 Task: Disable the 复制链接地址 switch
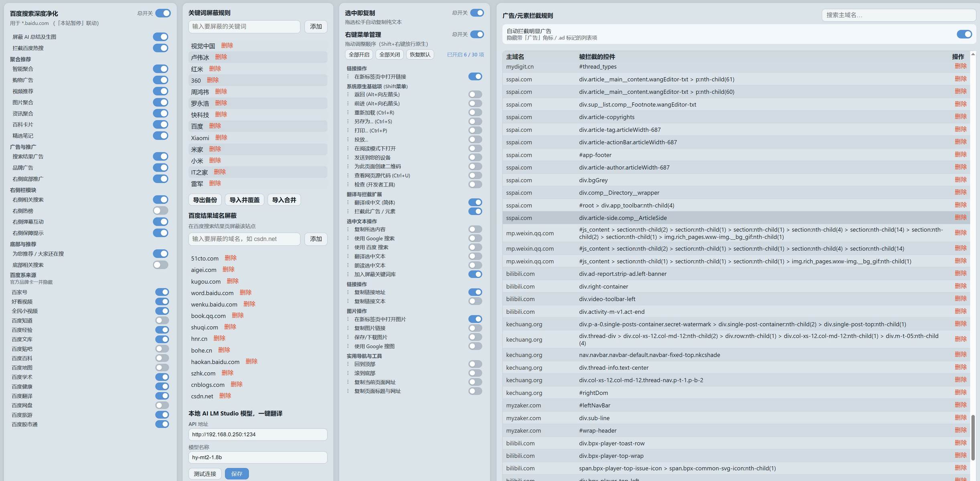(475, 292)
